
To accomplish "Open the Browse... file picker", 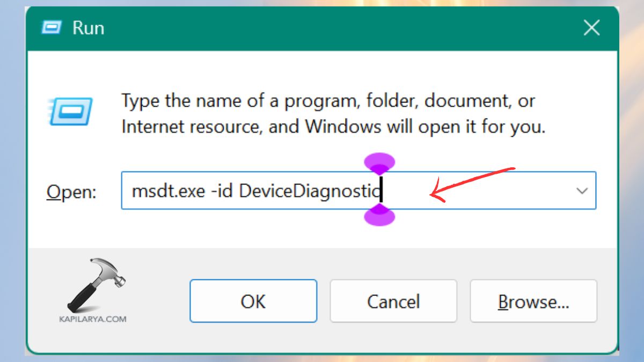I will [533, 301].
